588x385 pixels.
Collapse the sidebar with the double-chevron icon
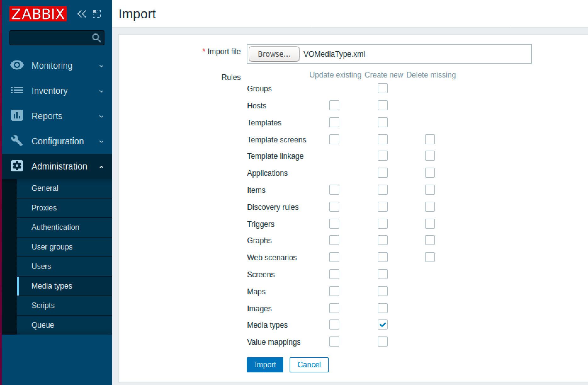[x=82, y=14]
